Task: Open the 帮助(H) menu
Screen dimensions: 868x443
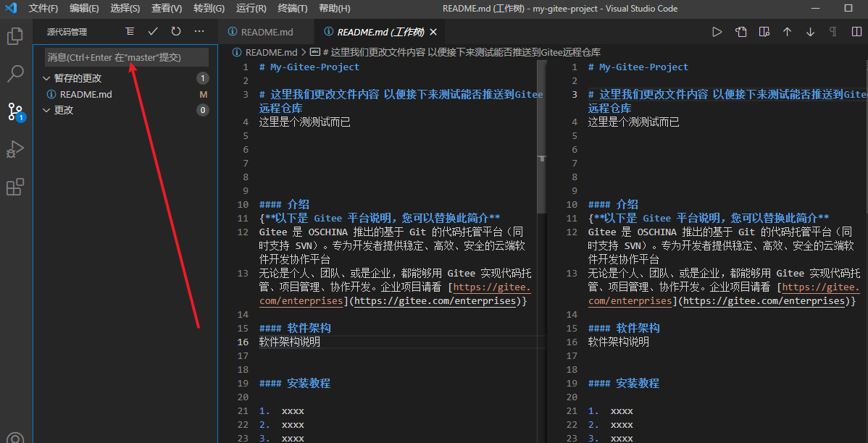Action: click(335, 8)
